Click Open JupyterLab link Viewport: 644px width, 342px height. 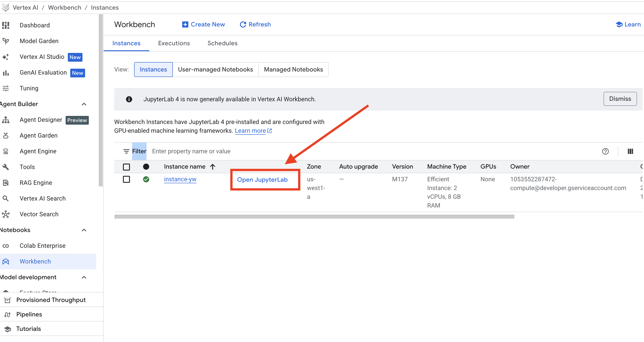pos(262,180)
